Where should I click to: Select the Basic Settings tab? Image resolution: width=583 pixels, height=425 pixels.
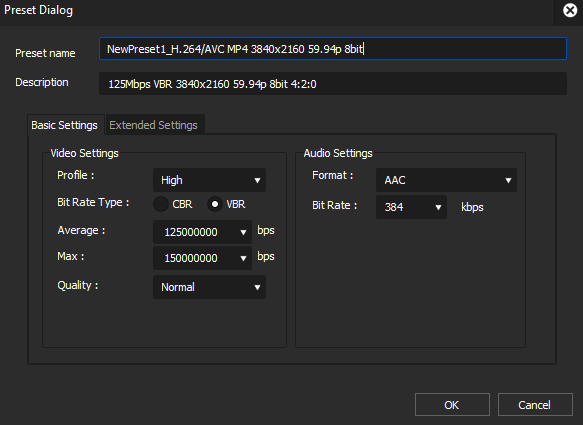64,125
